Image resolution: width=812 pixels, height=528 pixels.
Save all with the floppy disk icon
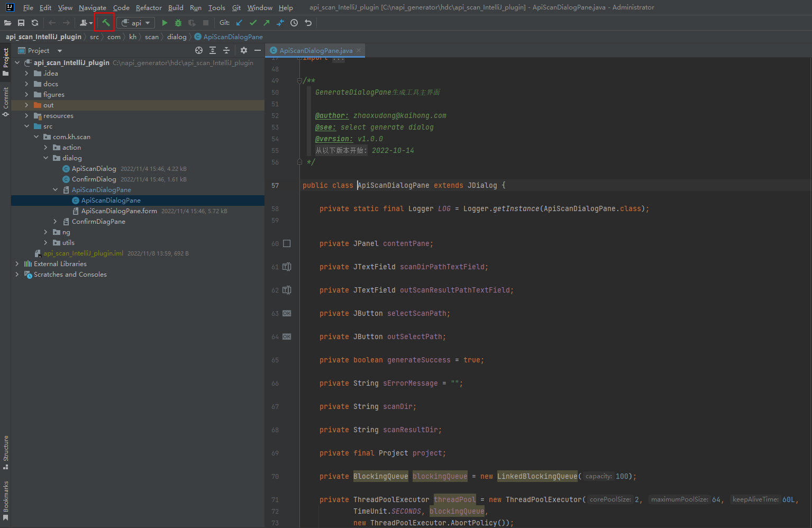[x=21, y=23]
